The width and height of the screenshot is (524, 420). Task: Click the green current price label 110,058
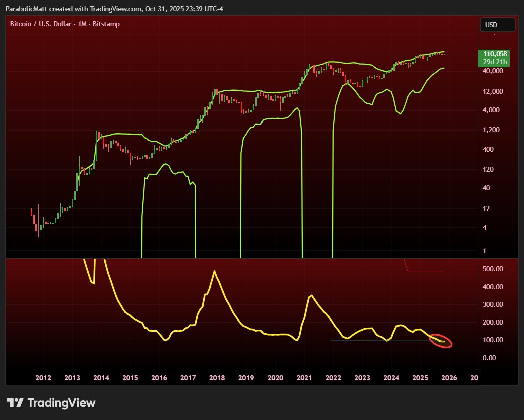(x=496, y=53)
